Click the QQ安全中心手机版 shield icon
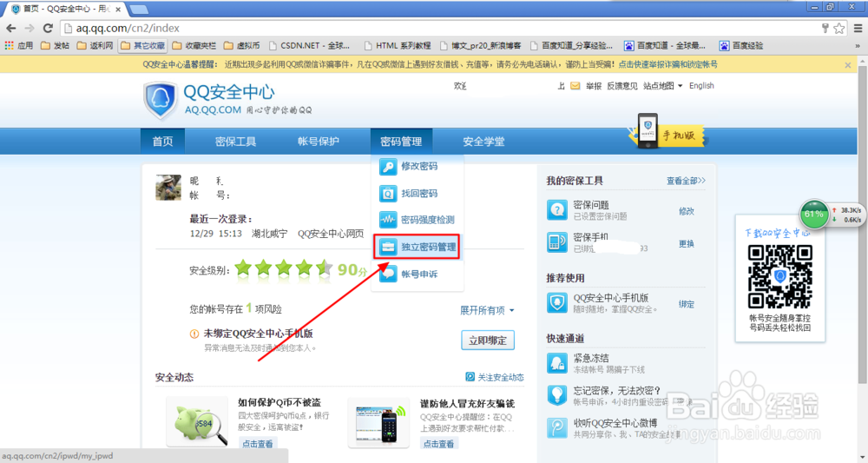The height and width of the screenshot is (463, 868). click(557, 303)
